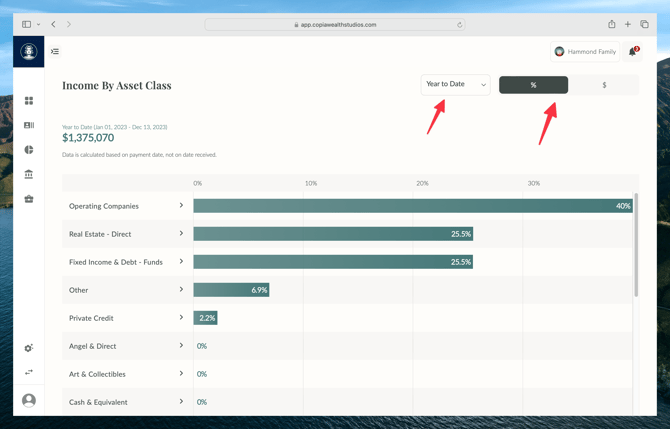Screen dimensions: 670x429
Task: Click the transfer arrows icon in sidebar
Action: (x=29, y=372)
